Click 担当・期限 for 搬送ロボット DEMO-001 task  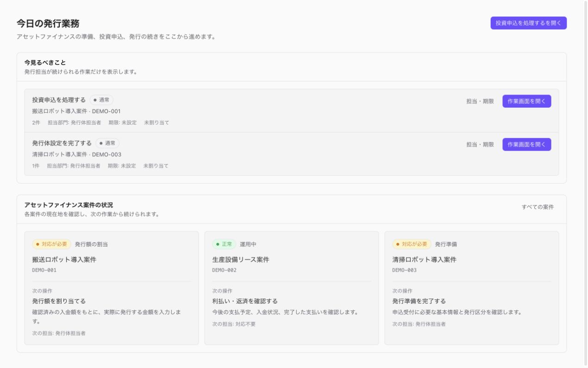tap(480, 101)
